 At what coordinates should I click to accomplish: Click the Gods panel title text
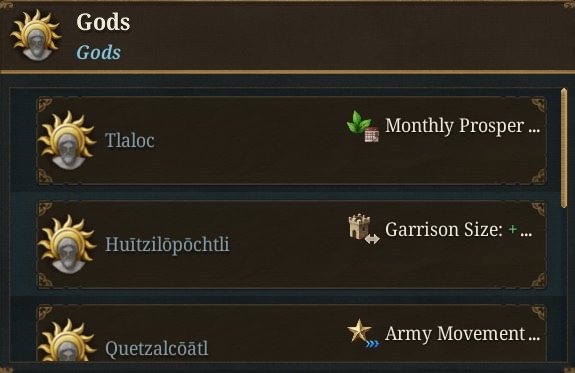point(103,22)
